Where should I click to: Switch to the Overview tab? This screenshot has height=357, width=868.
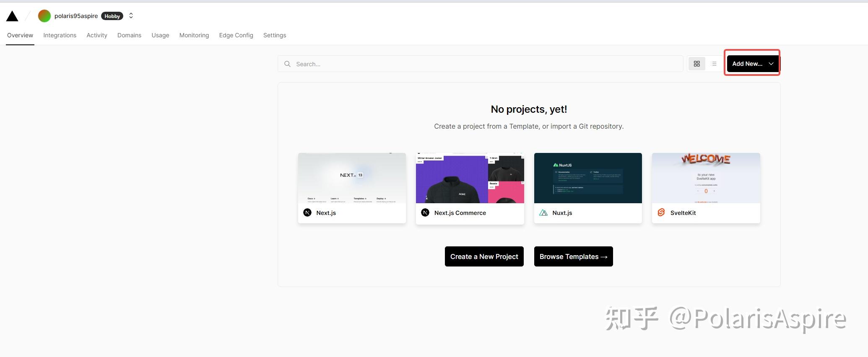pos(20,35)
